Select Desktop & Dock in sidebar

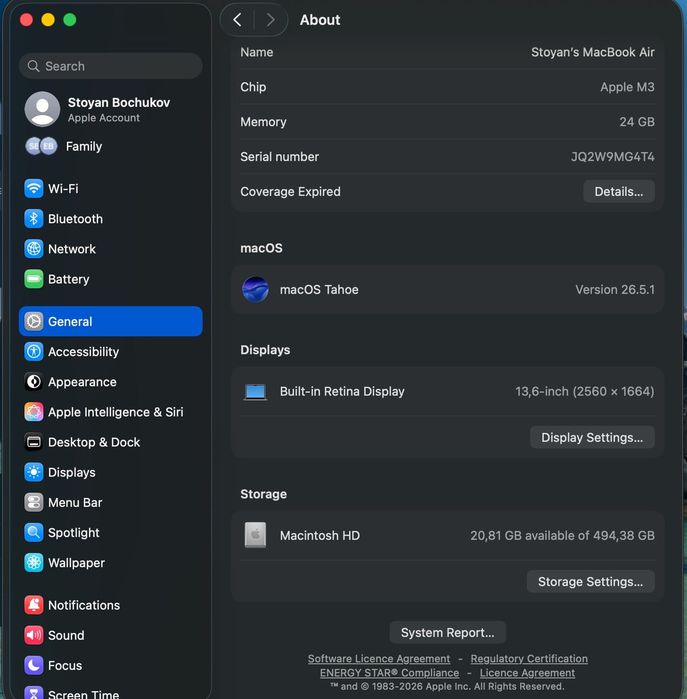(111, 442)
